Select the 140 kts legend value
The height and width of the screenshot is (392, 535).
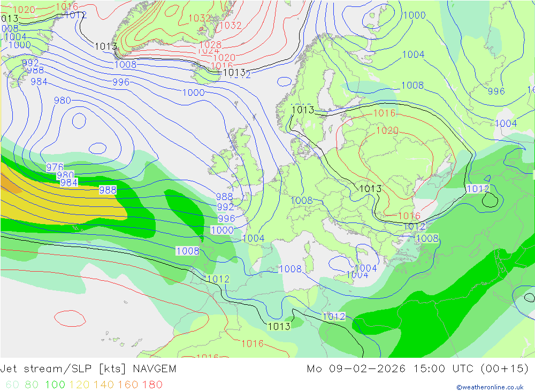click(104, 385)
